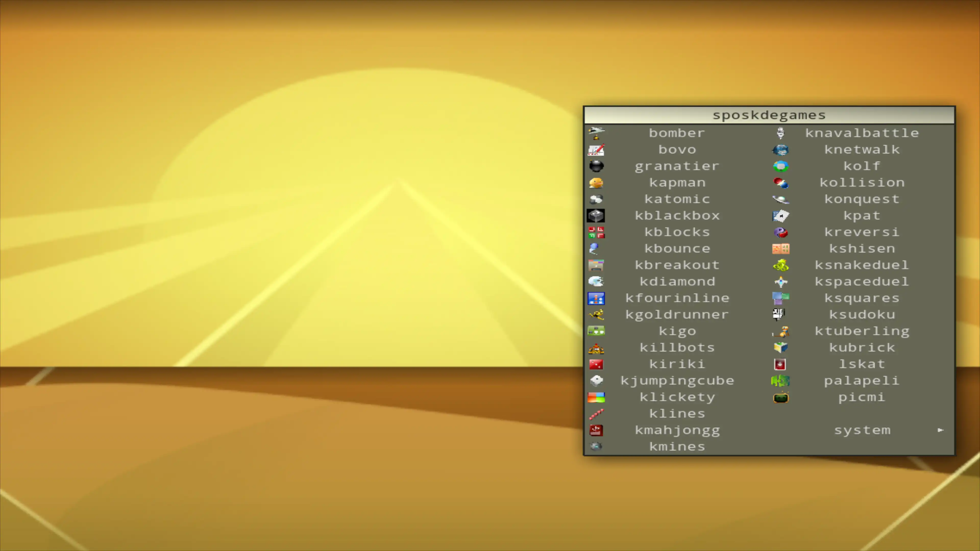Click the katomic molecule icon
Screen dimensions: 980x551
(x=596, y=199)
